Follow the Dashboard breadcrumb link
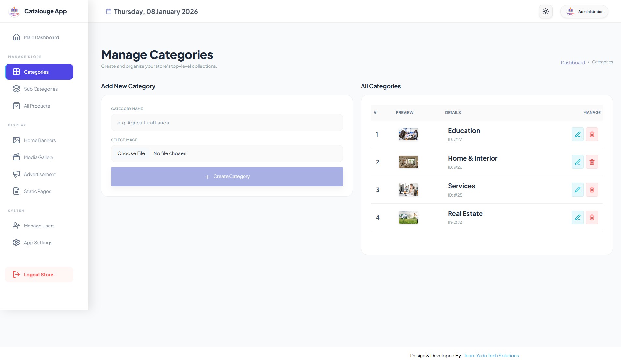Viewport: 621px width, 364px height. pos(573,63)
